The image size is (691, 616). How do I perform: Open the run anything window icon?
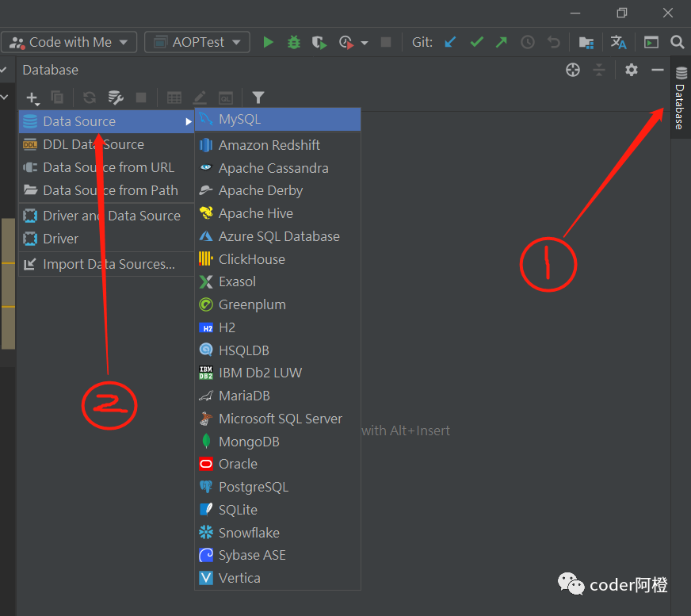[651, 42]
